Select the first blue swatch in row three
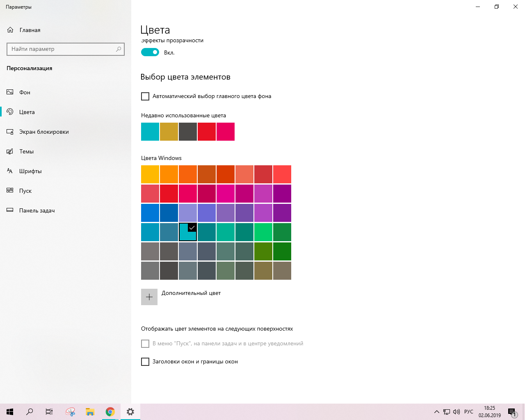 [150, 213]
